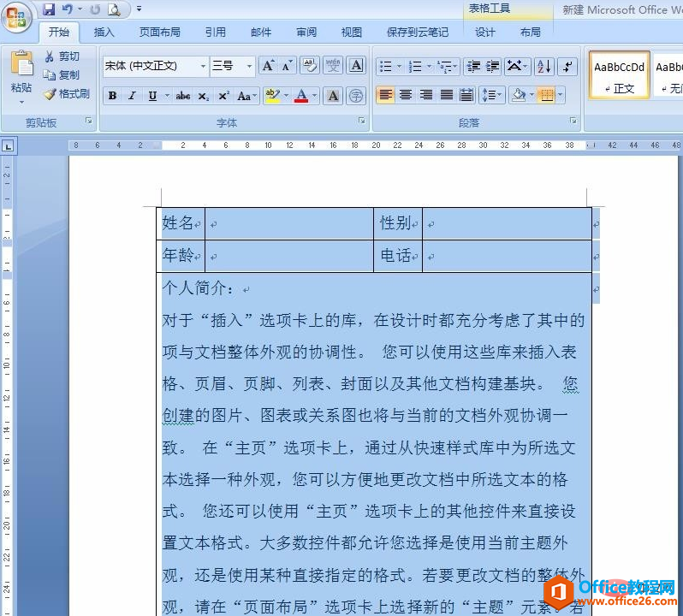Click the table borders button
683x616 pixels.
[546, 95]
